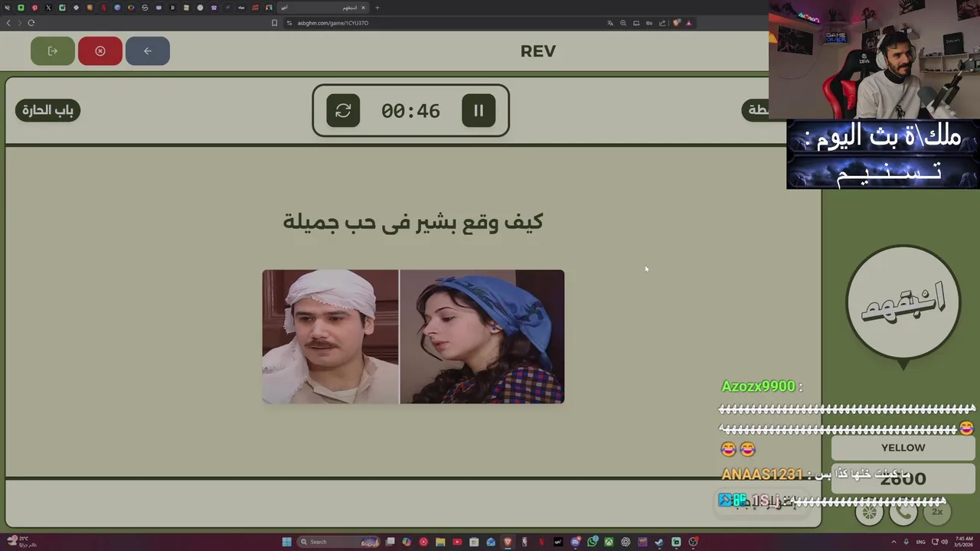Click the REV title at the top

(x=537, y=51)
